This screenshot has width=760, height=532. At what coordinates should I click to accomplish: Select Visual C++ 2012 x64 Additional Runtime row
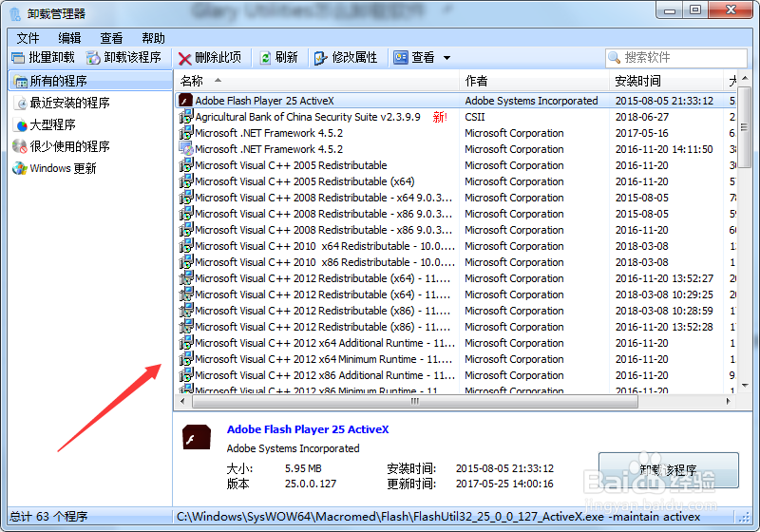[455, 343]
